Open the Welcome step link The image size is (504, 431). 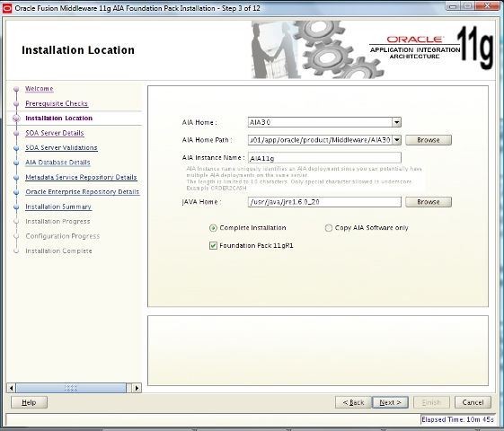point(40,89)
